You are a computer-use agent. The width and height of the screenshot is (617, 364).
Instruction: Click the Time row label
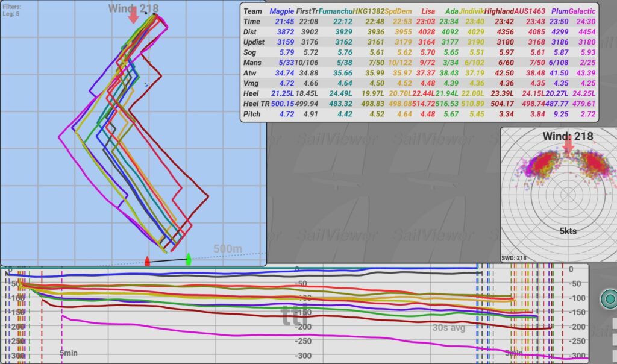pyautogui.click(x=252, y=22)
